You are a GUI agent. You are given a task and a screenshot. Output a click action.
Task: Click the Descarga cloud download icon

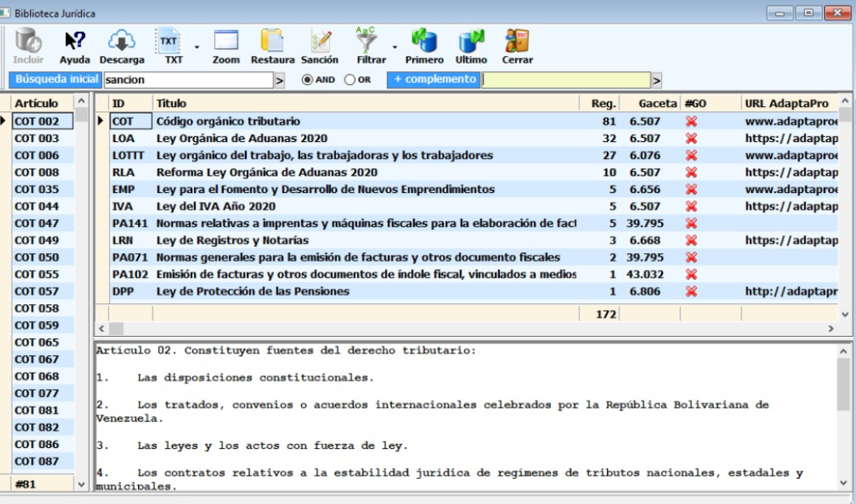[122, 41]
